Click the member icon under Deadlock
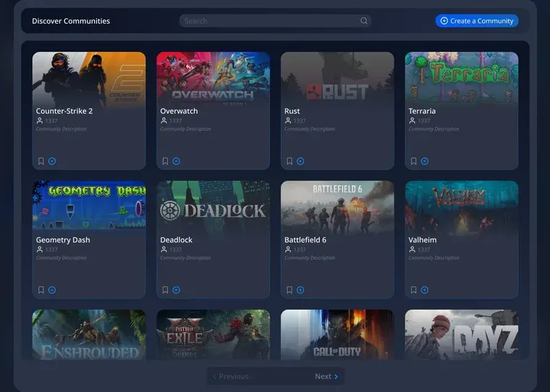 [x=164, y=250]
